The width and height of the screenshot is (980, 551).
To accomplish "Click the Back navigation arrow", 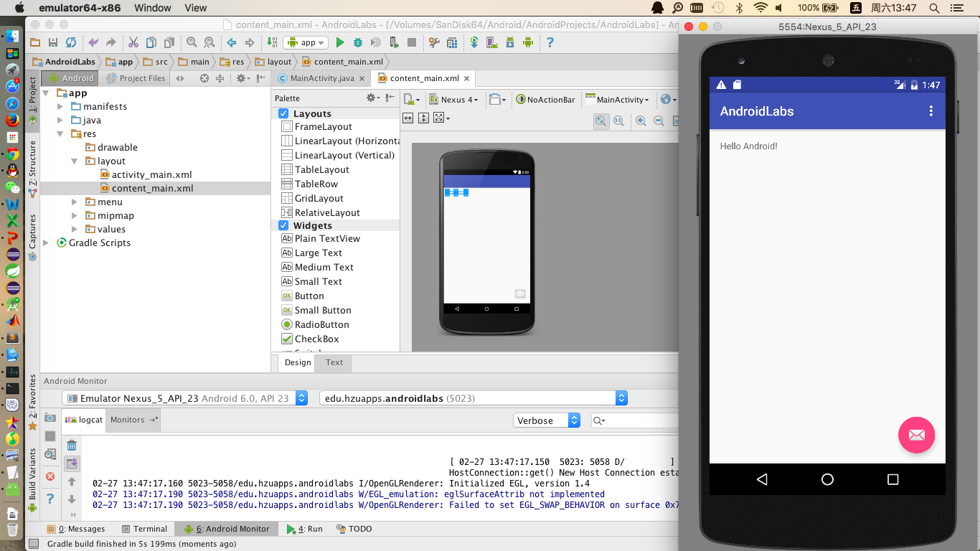I will pyautogui.click(x=232, y=42).
